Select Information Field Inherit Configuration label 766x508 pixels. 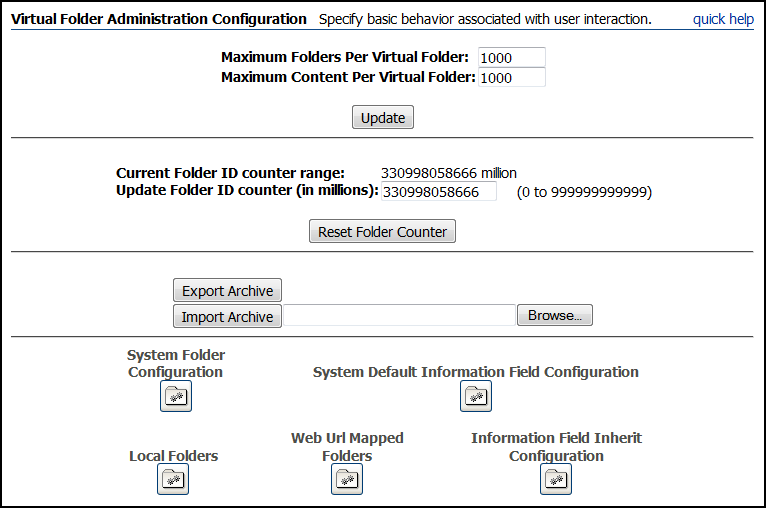(x=556, y=446)
